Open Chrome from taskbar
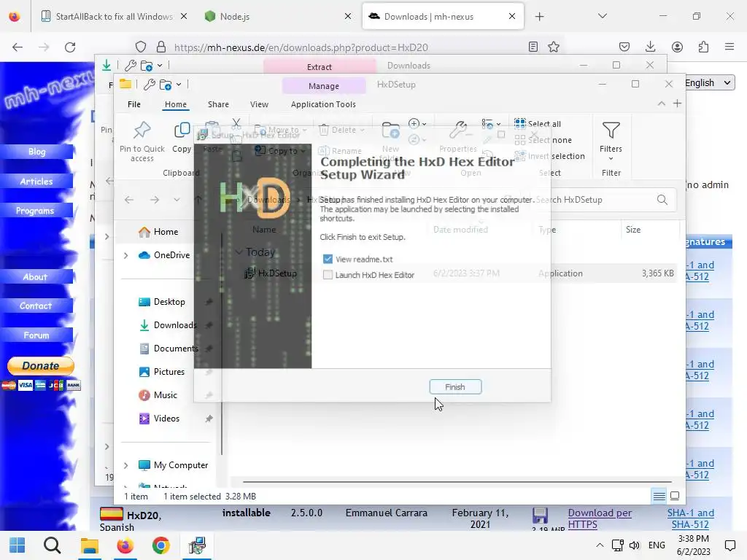This screenshot has height=560, width=747. (x=161, y=545)
